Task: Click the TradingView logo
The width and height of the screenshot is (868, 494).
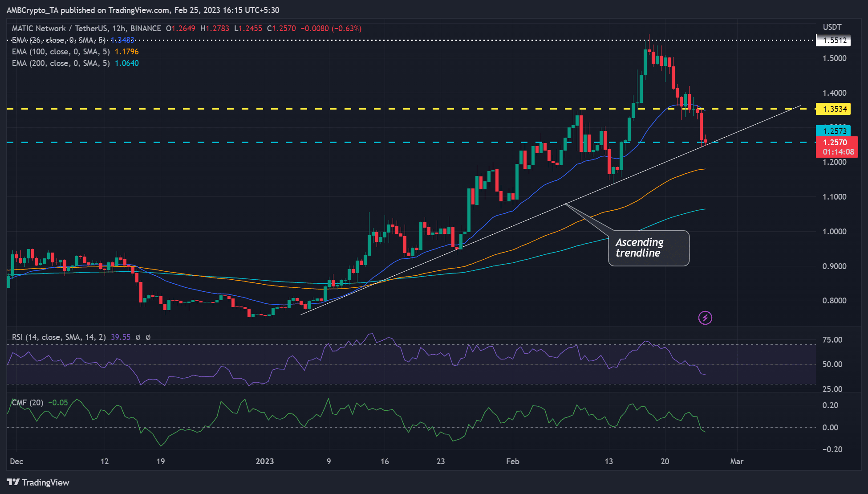Action: [38, 482]
